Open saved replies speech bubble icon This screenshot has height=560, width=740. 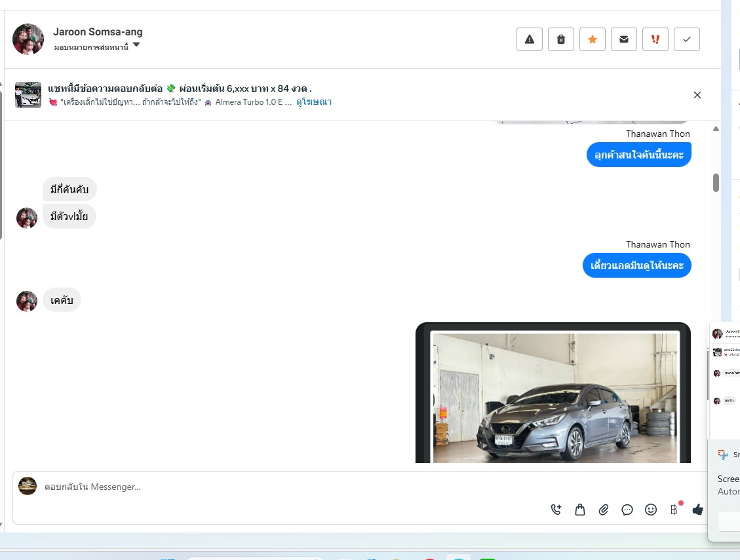(627, 510)
